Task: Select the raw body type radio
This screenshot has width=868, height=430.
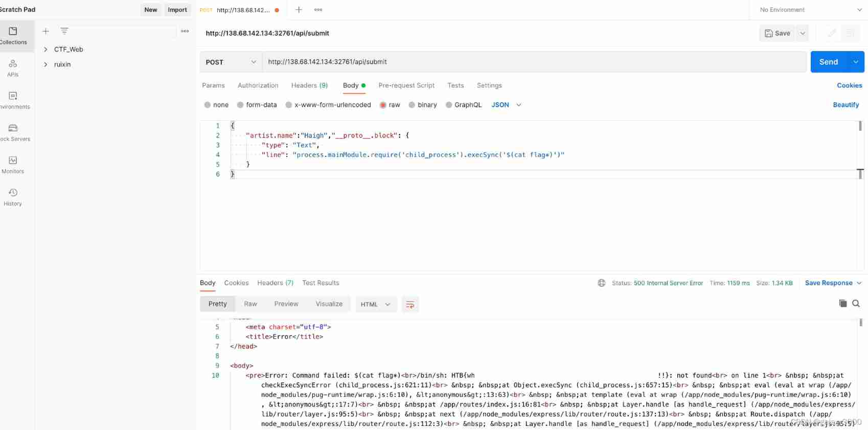Action: point(383,105)
